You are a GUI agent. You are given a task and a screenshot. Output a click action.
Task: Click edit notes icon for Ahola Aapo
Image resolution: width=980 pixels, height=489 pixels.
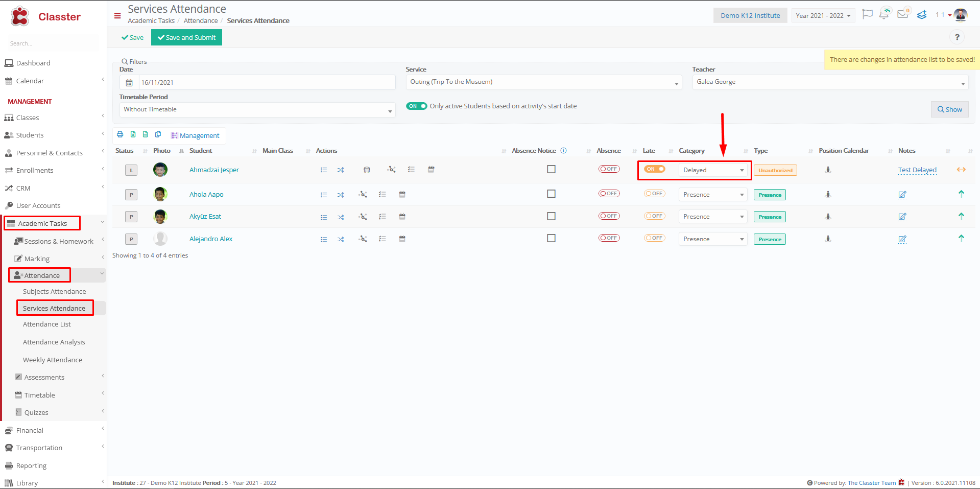[x=902, y=195]
